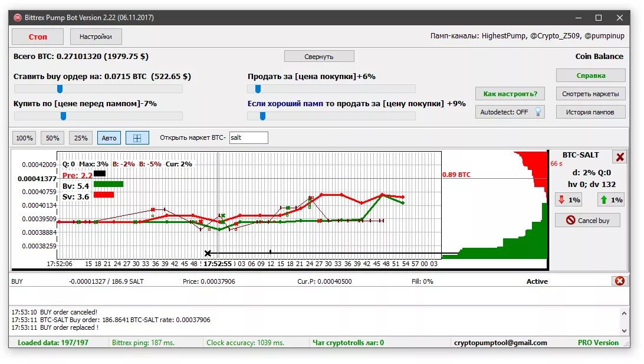Click the BTC-SALT market title

580,155
